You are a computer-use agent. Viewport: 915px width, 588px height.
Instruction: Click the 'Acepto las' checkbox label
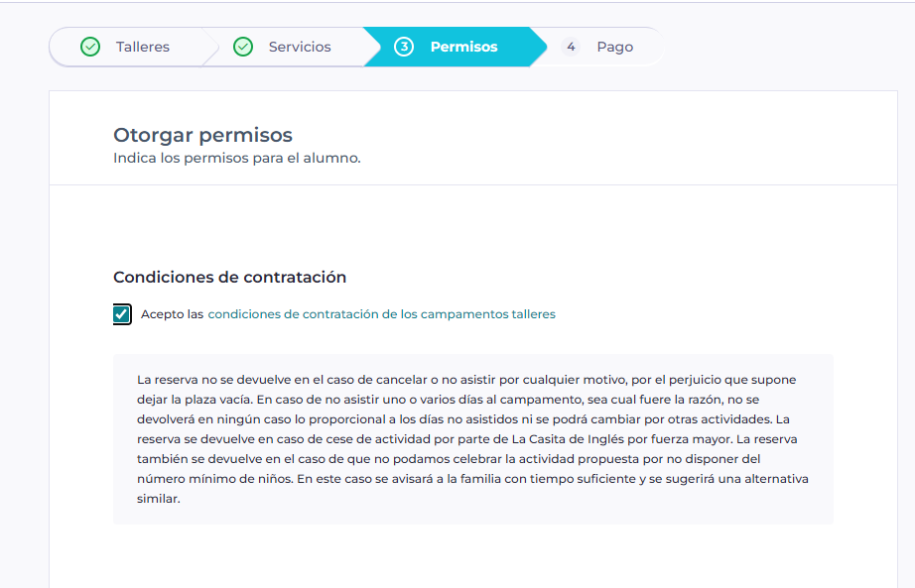pos(172,314)
